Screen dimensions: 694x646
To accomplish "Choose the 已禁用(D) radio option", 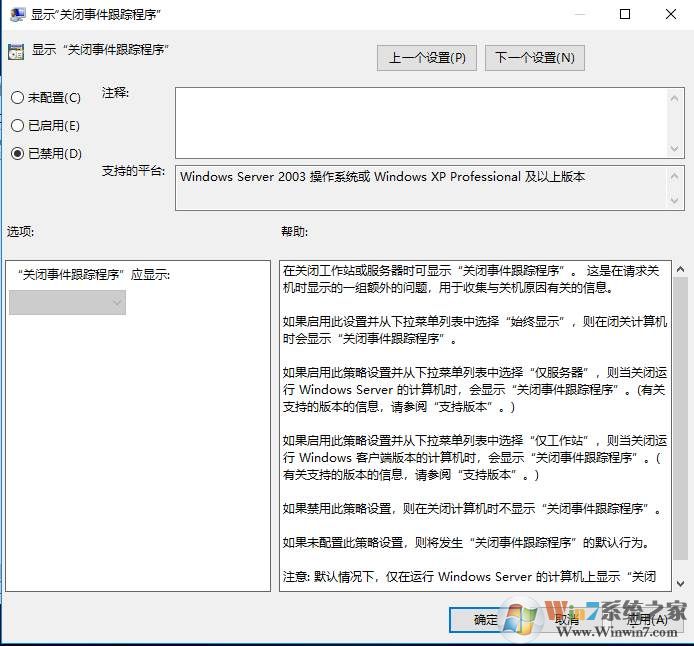I will (17, 154).
